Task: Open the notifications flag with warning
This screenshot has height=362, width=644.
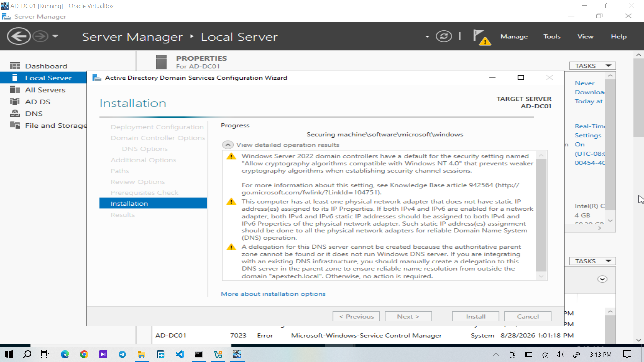Action: tap(482, 37)
